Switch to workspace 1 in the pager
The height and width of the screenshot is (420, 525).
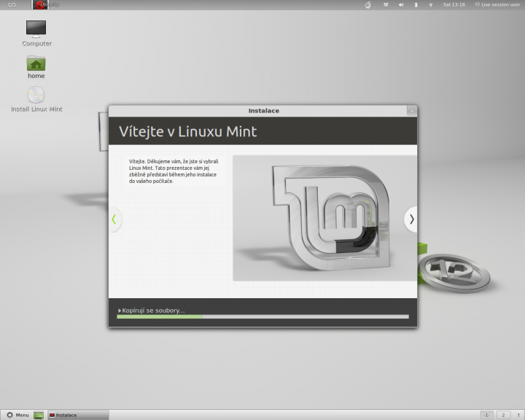[486, 415]
